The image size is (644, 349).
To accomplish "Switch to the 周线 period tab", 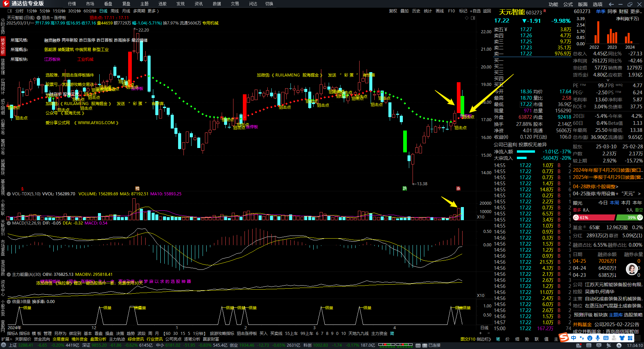I will click(x=115, y=11).
